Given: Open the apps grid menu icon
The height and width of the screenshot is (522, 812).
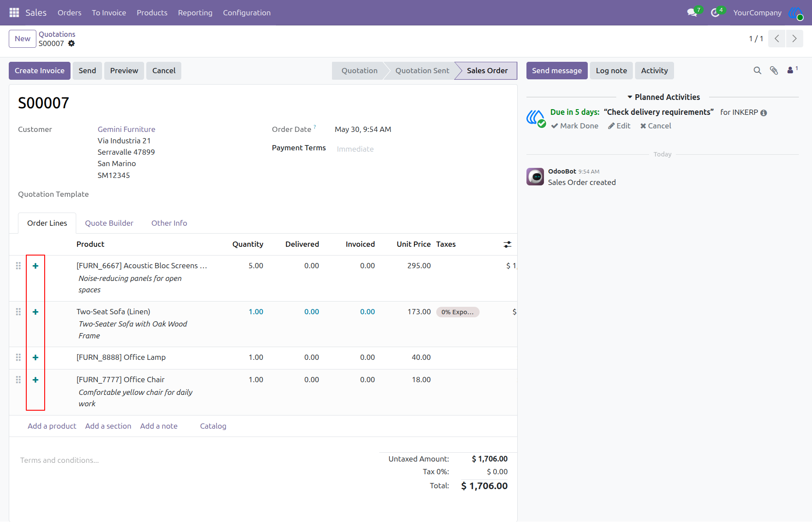Looking at the screenshot, I should point(14,13).
